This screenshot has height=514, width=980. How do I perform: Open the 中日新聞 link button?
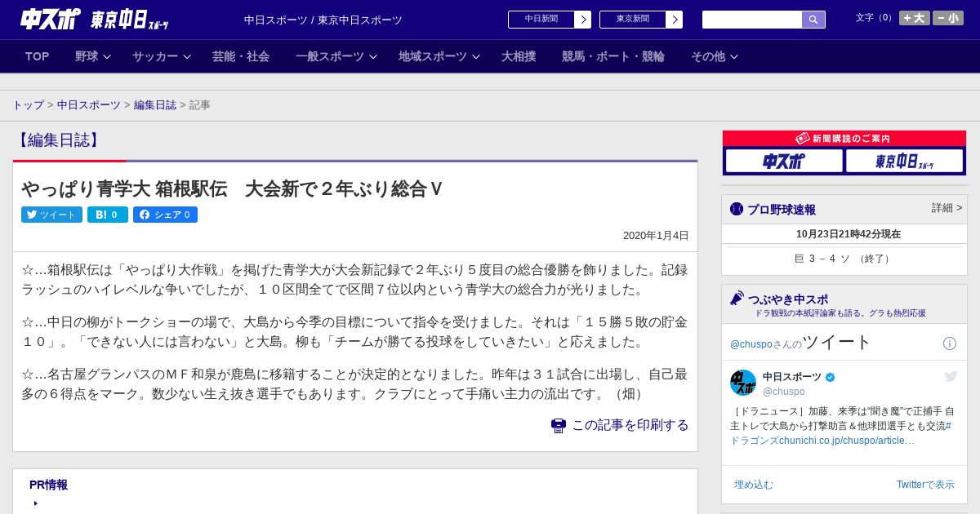[541, 20]
